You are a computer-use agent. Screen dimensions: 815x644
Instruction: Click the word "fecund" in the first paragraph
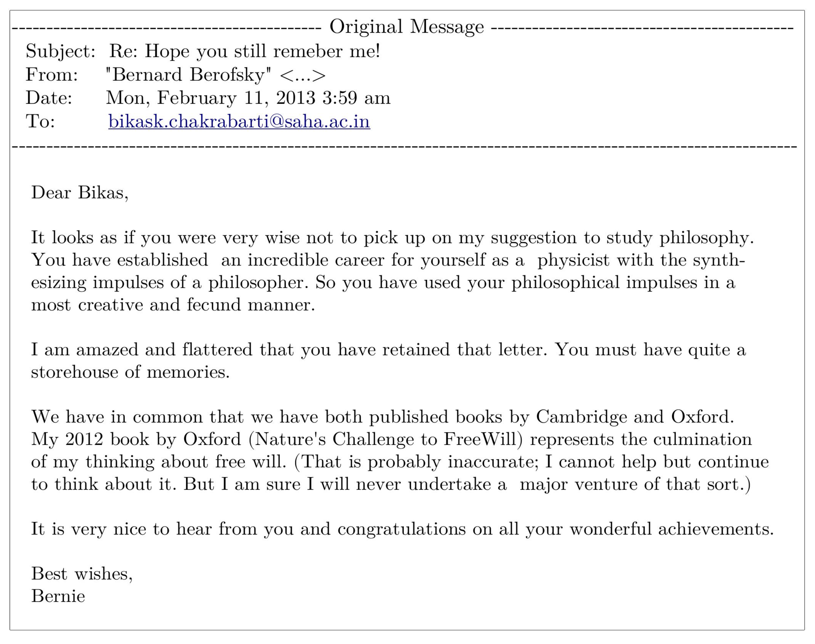(x=213, y=305)
